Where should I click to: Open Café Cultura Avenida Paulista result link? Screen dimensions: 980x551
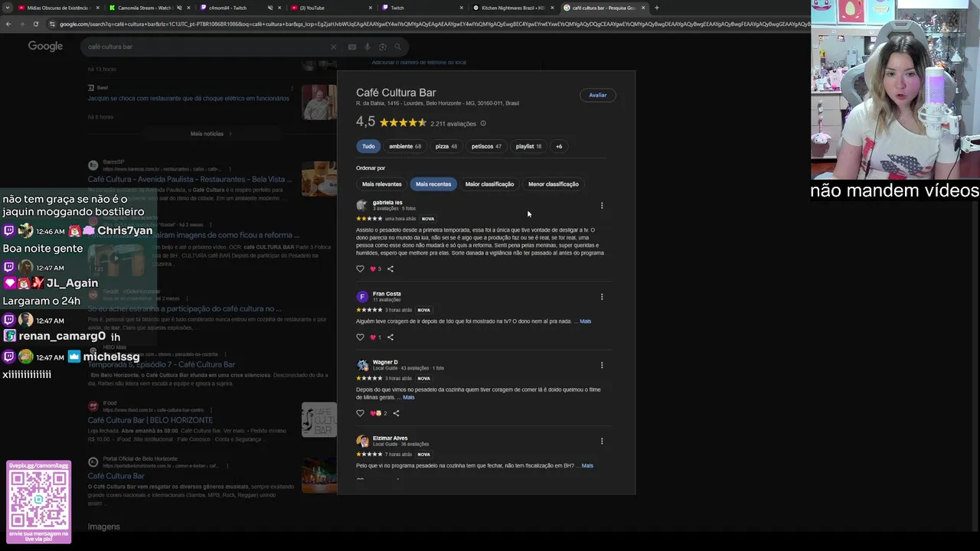pyautogui.click(x=189, y=179)
